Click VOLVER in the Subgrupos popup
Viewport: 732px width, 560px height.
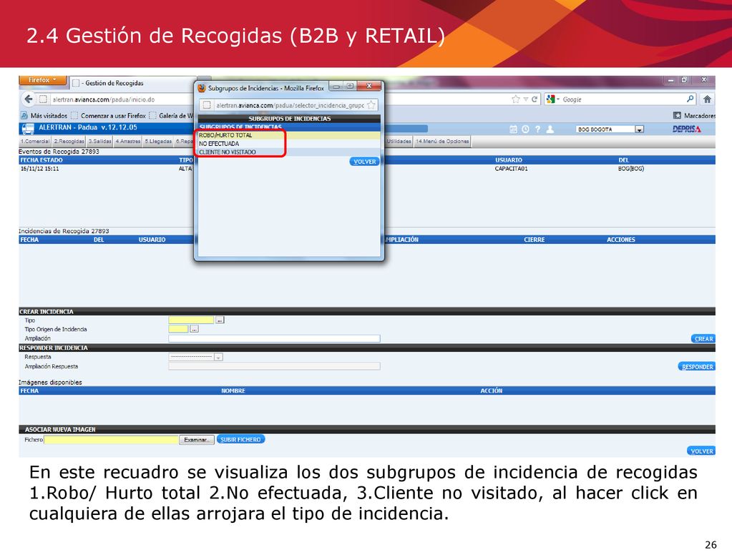[364, 162]
